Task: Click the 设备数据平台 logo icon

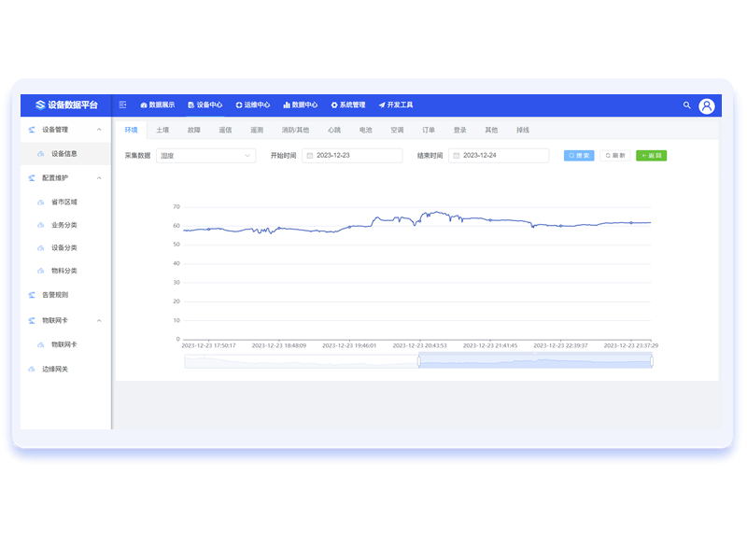Action: 40,105
